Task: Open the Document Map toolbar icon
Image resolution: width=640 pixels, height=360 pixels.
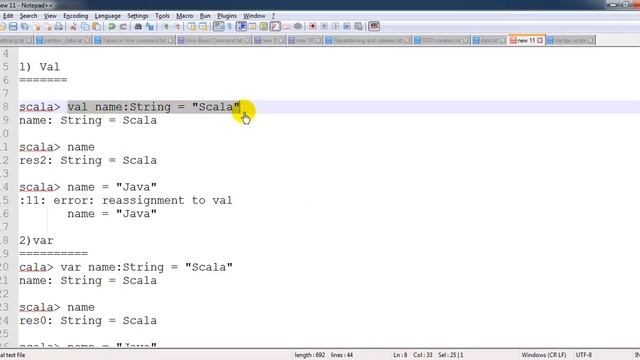Action: click(264, 27)
